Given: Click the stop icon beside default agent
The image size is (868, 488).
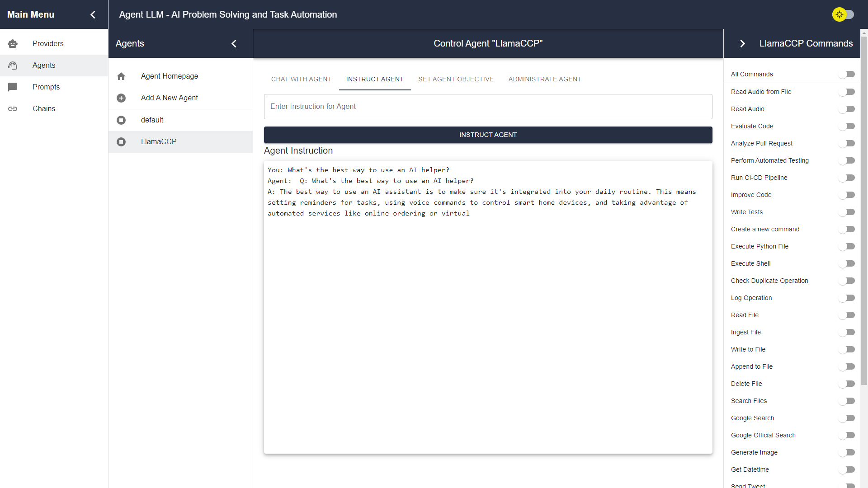Looking at the screenshot, I should pos(121,120).
